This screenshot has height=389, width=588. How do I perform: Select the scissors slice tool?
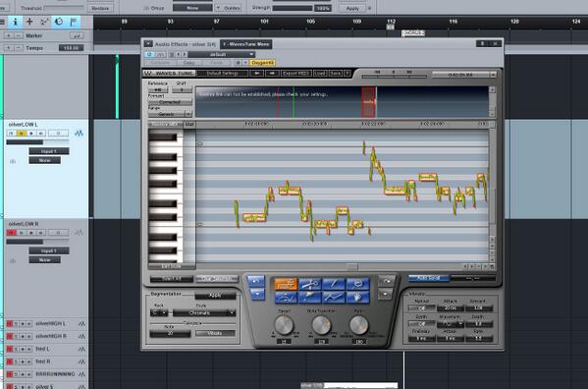click(x=310, y=284)
